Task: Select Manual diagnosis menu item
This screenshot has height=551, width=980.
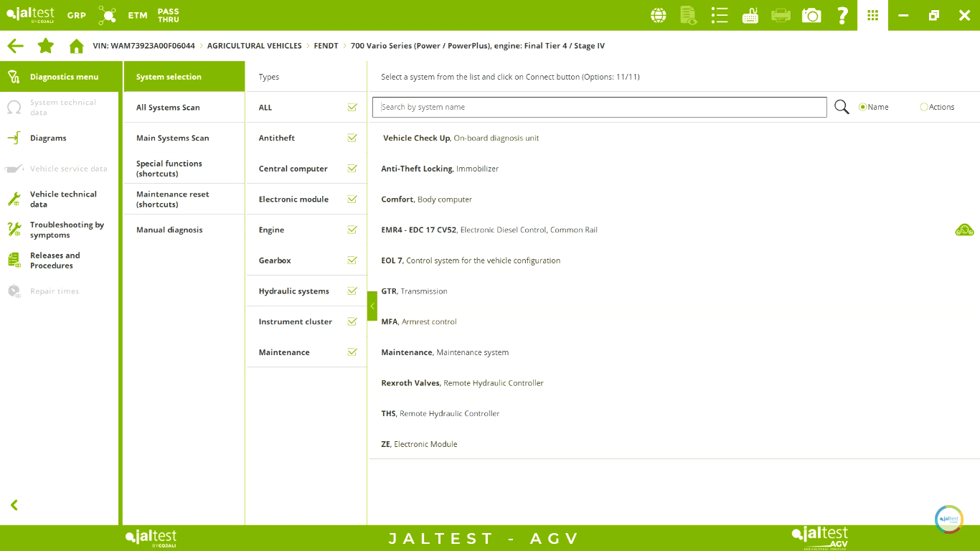Action: pos(169,230)
